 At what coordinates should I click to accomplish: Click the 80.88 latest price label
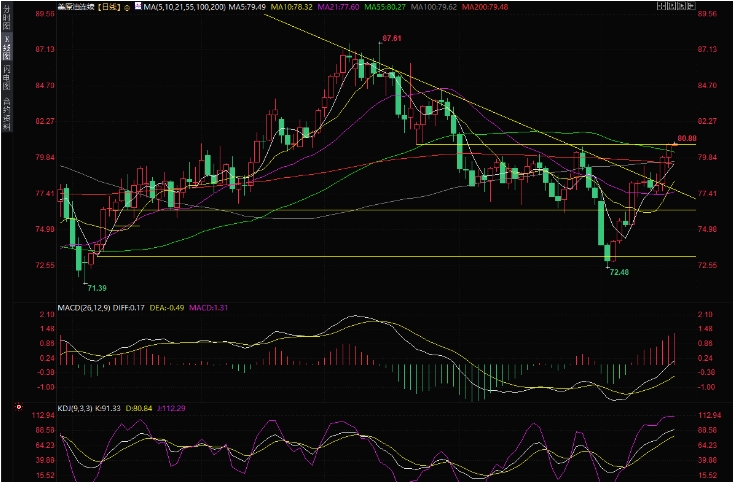point(686,138)
